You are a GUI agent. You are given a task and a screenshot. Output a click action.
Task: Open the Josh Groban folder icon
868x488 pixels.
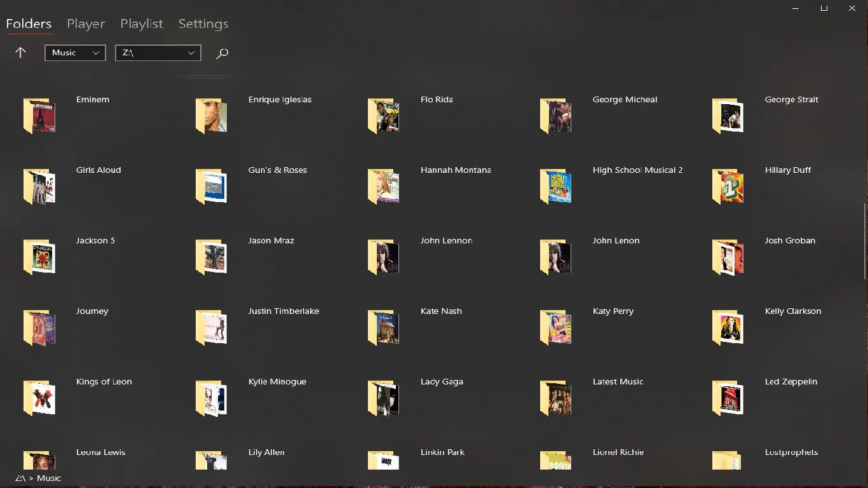click(x=728, y=257)
